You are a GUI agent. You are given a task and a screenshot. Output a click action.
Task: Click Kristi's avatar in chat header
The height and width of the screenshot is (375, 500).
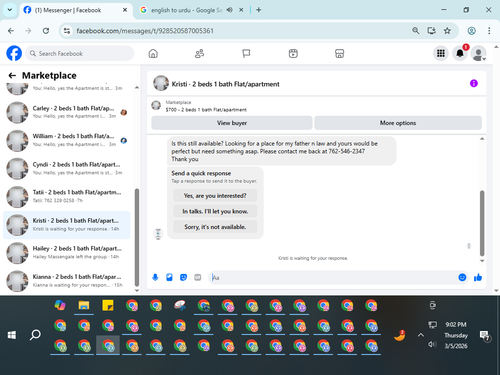tap(161, 83)
